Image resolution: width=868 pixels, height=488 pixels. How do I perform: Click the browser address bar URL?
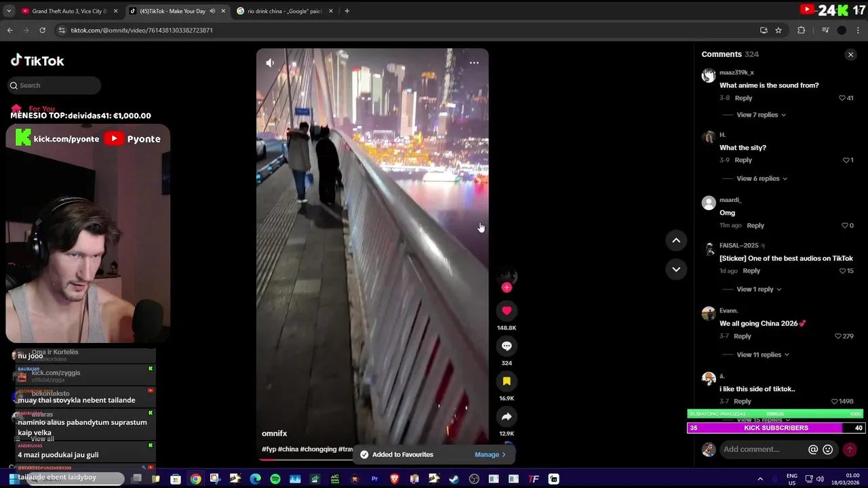(142, 30)
